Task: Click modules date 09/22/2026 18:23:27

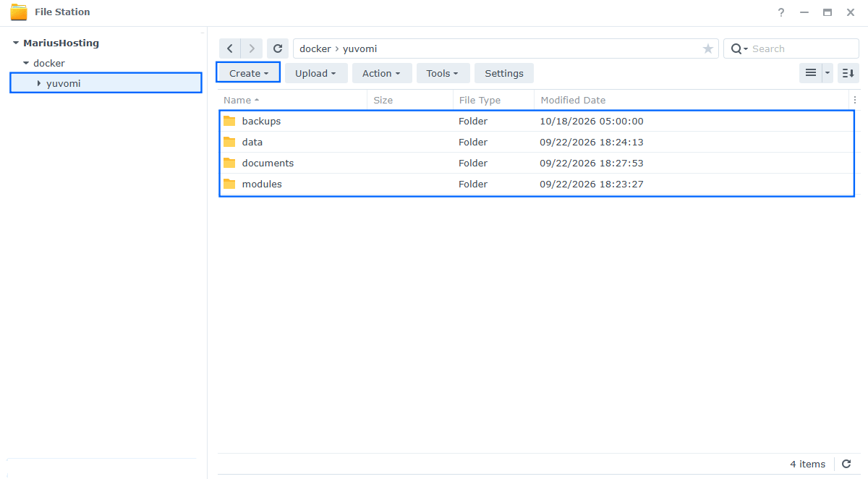Action: tap(592, 184)
